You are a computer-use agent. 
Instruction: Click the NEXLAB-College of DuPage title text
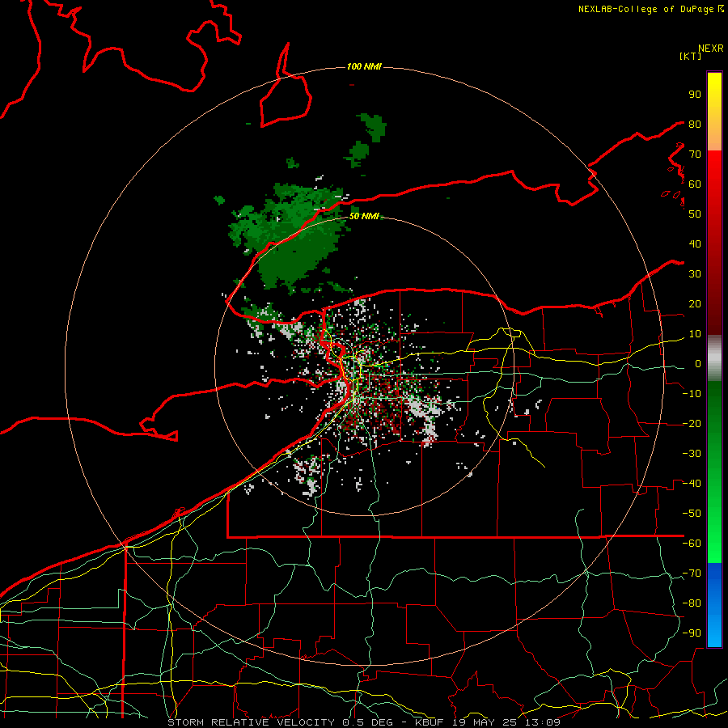pyautogui.click(x=647, y=9)
